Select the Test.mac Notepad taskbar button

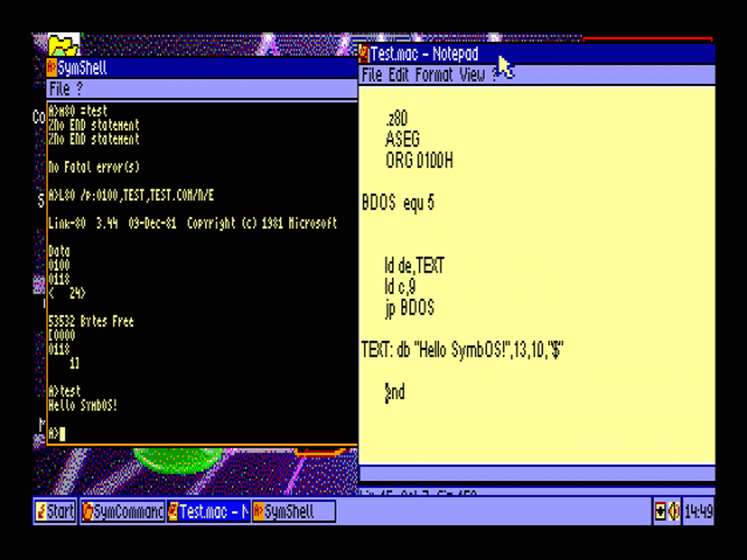[x=208, y=512]
